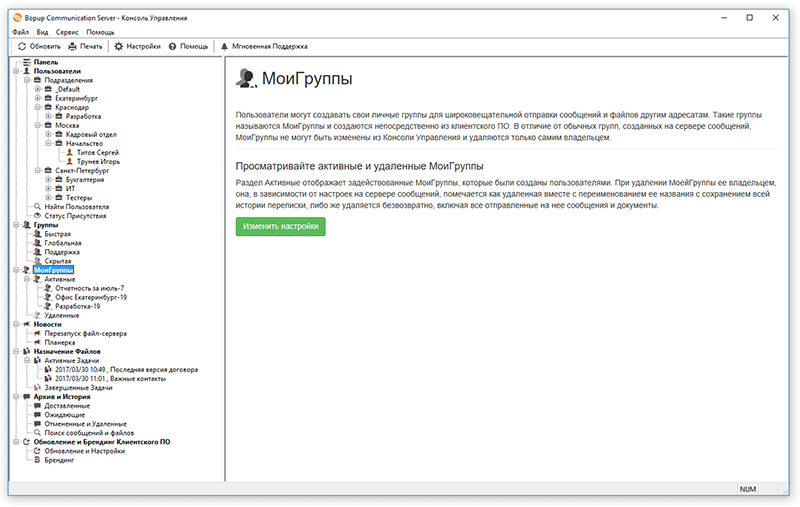Screen dimensions: 800x507
Task: Select Разработка under Краснодар
Action: tap(84, 116)
